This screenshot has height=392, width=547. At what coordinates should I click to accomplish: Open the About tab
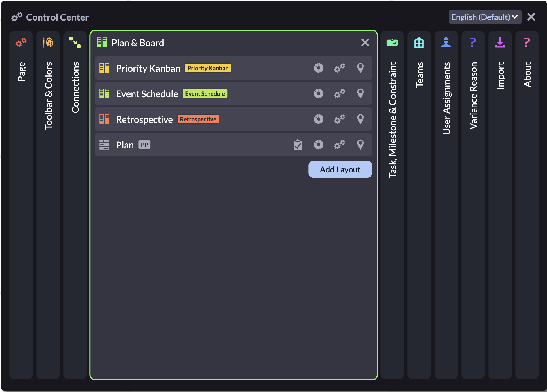point(527,205)
